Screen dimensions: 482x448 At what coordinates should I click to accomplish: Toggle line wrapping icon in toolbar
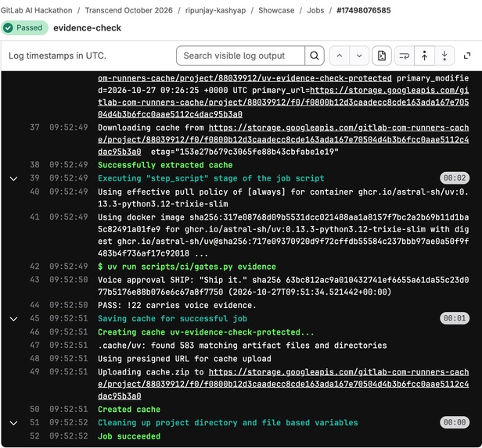point(405,56)
